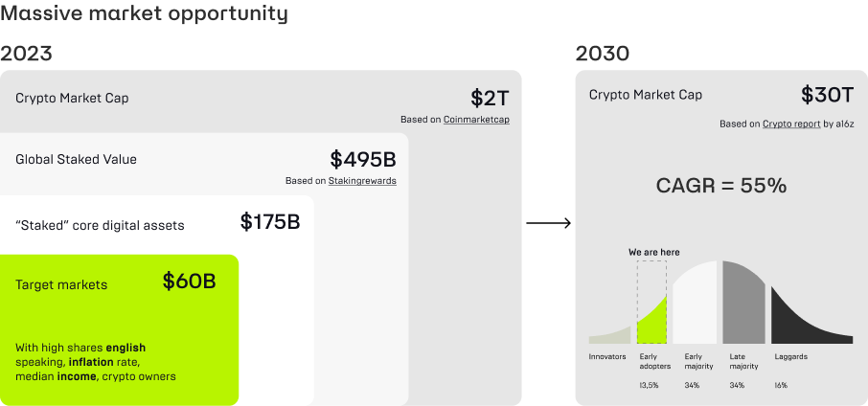Select the grey Late majority curve segment
The height and width of the screenshot is (406, 868).
tap(743, 302)
